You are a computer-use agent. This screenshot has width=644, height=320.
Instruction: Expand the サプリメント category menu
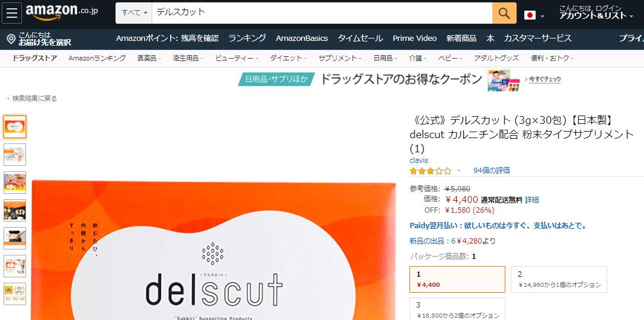click(340, 58)
